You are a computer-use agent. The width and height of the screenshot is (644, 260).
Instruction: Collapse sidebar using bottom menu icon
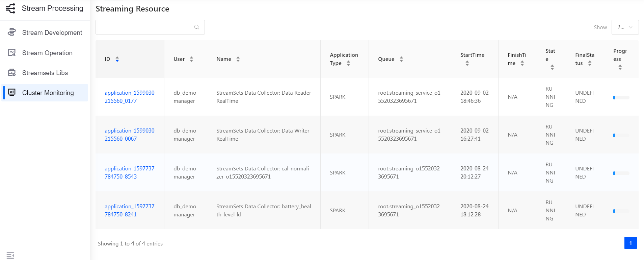[10, 255]
